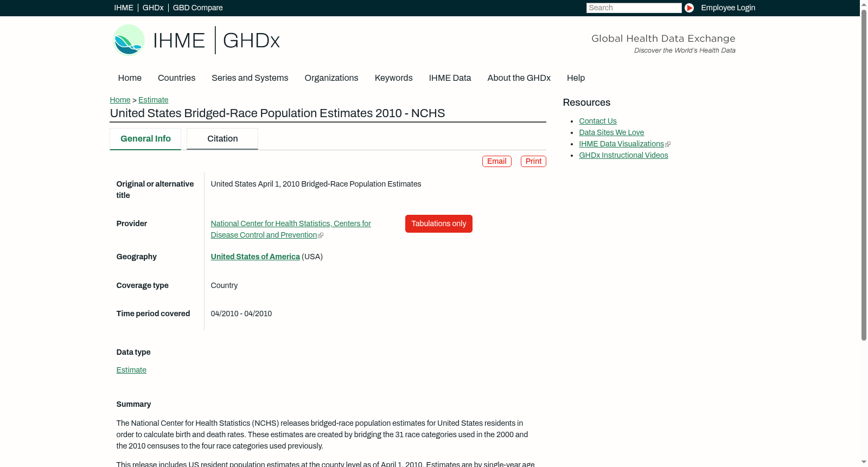Click the Resources heading
The width and height of the screenshot is (868, 467).
[586, 103]
